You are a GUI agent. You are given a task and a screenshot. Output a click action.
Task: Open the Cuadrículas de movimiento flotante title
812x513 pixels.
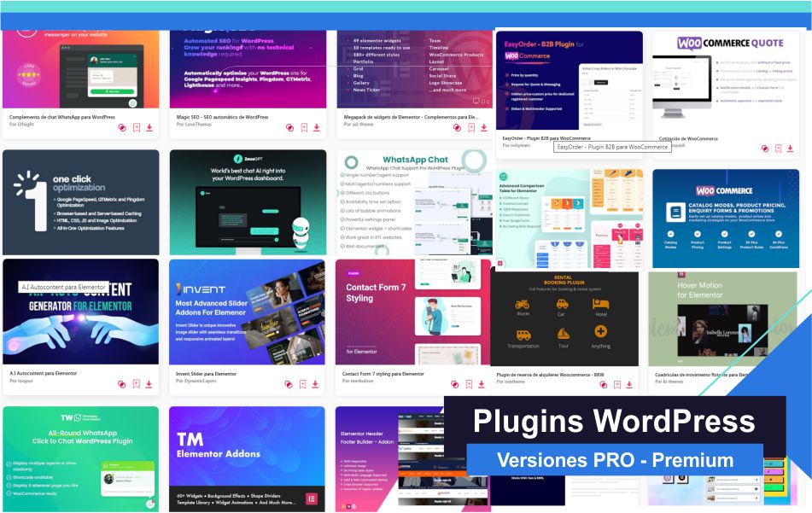pyautogui.click(x=701, y=374)
